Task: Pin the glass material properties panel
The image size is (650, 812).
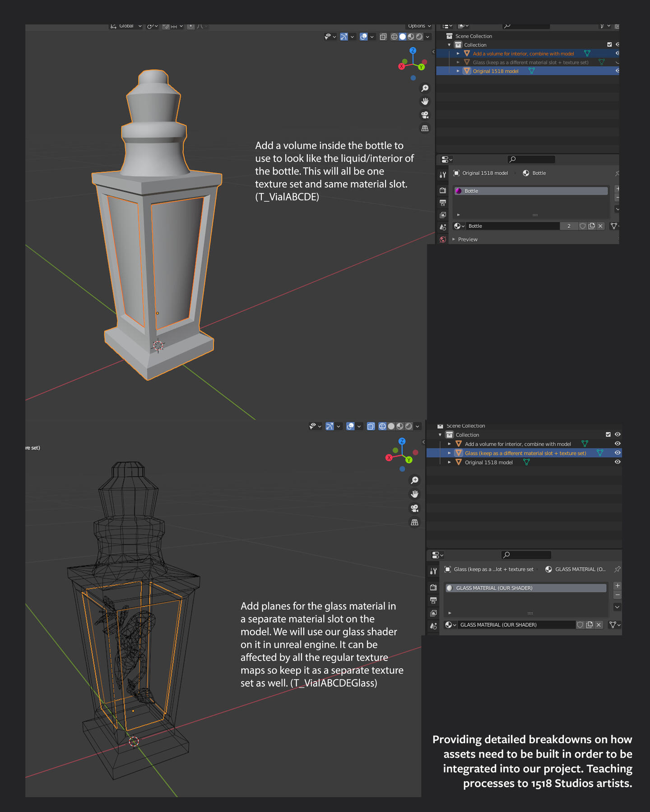Action: (x=617, y=569)
